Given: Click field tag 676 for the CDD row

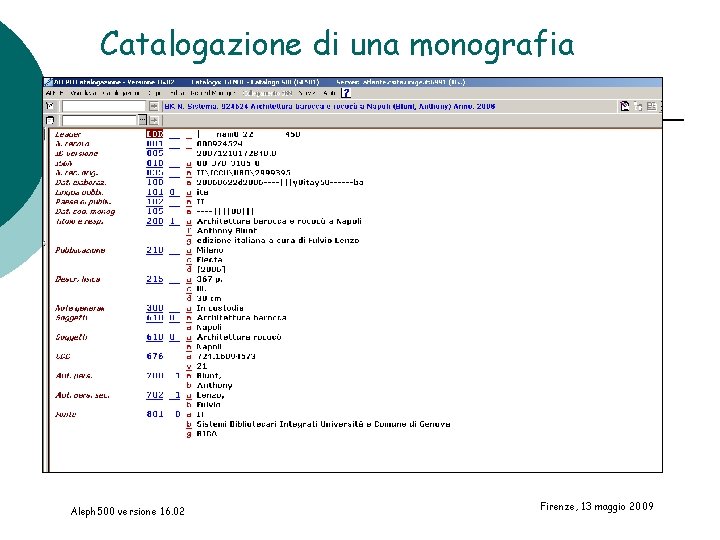Looking at the screenshot, I should (155, 356).
